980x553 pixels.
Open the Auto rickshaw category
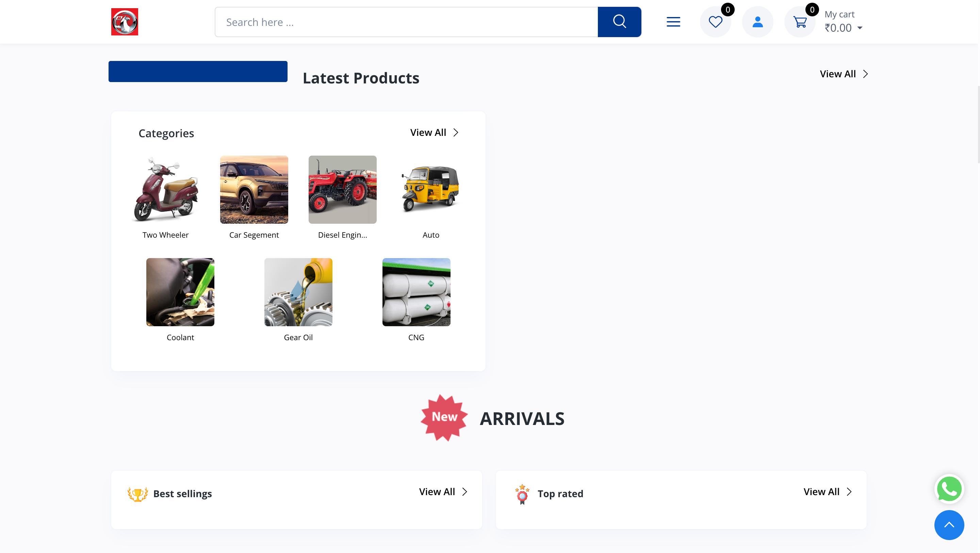point(431,190)
